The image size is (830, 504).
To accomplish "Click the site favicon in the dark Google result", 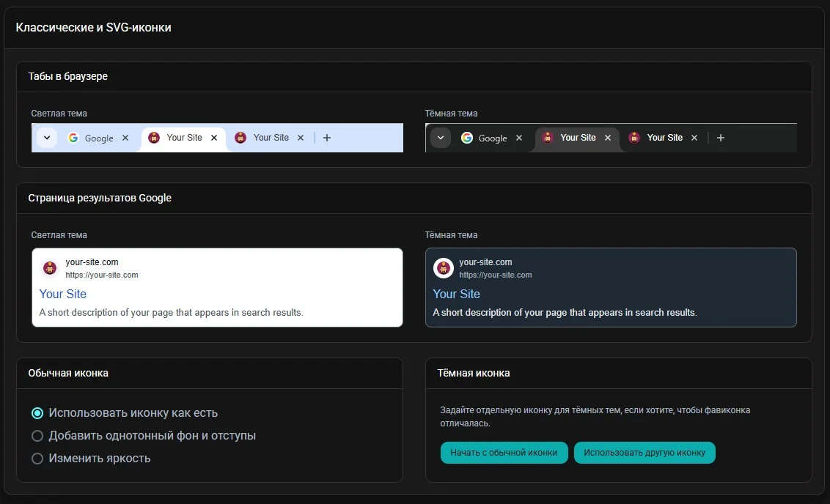I will coord(443,268).
